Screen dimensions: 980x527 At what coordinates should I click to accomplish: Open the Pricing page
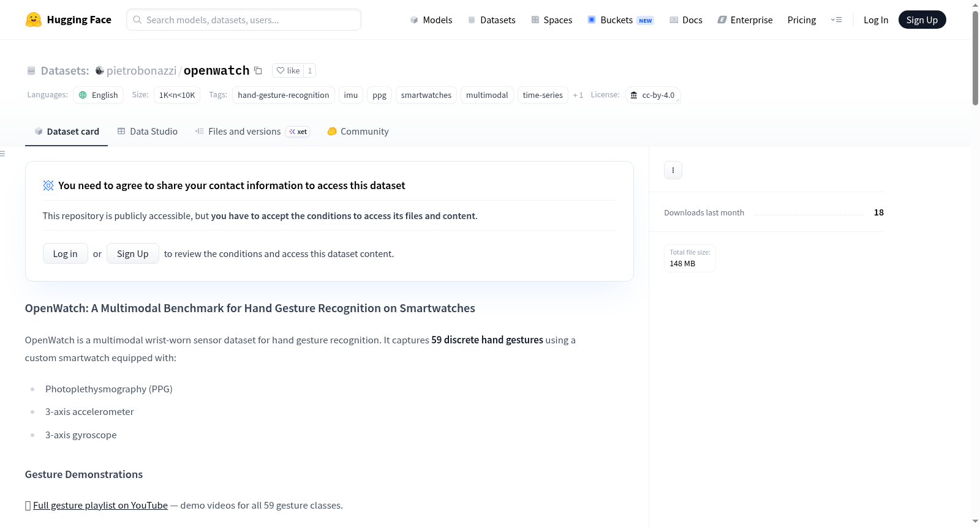tap(802, 20)
